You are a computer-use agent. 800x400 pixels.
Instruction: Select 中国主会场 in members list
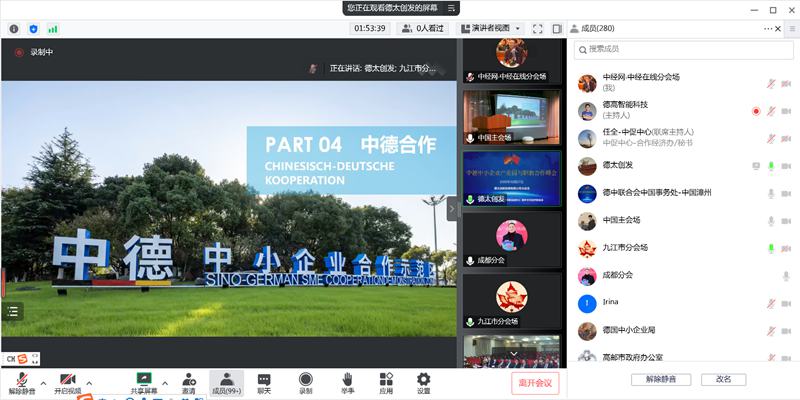tap(684, 220)
